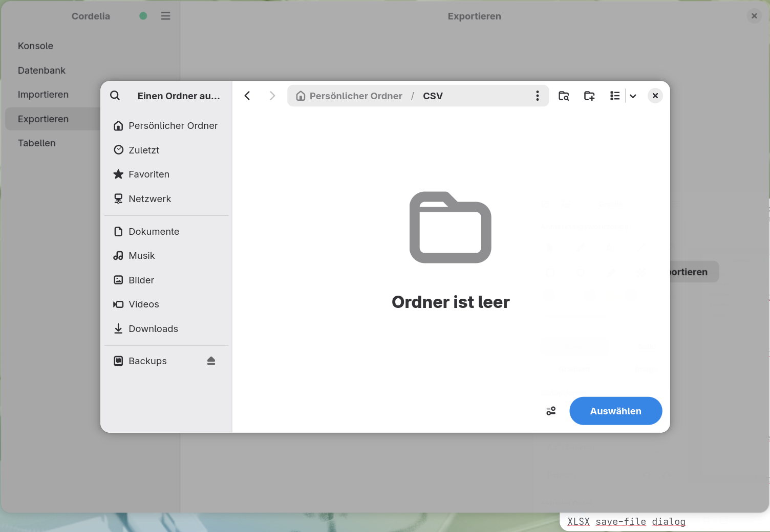770x532 pixels.
Task: Click Persönlicher Ordner in the path bar
Action: coord(349,96)
